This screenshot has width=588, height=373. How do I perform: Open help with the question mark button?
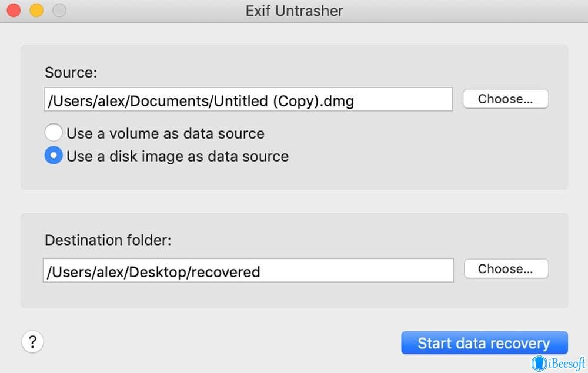32,342
